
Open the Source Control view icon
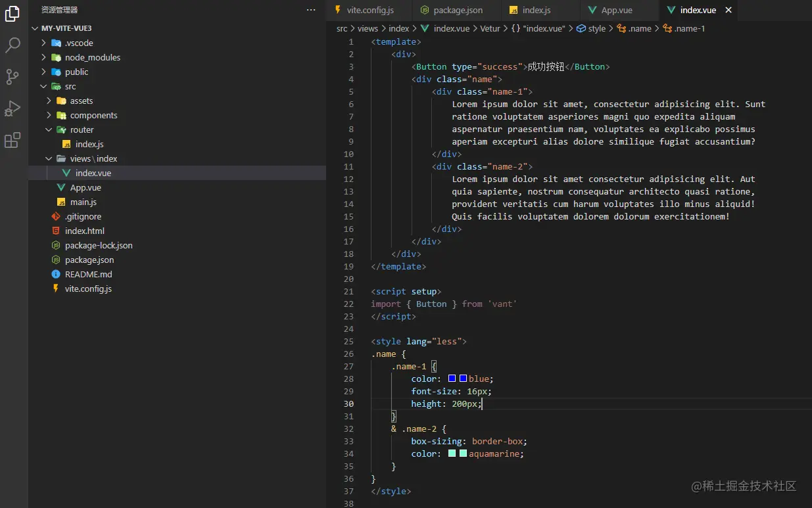pos(12,77)
